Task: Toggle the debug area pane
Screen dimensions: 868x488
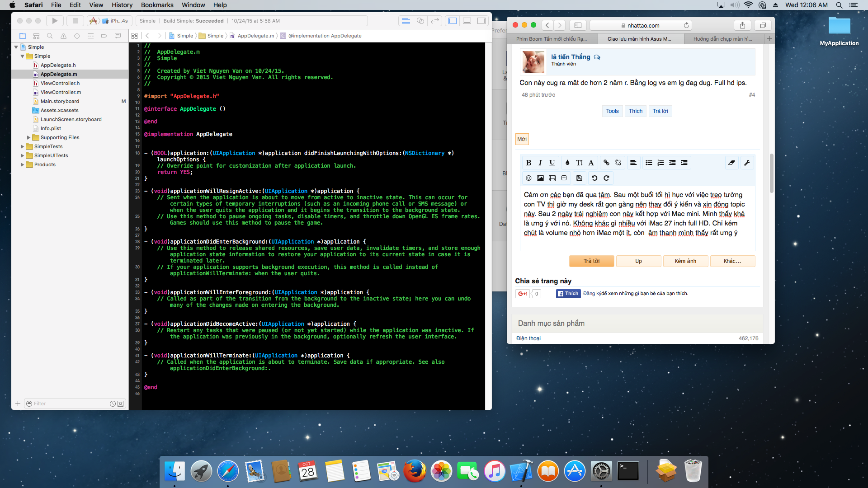Action: (x=467, y=21)
